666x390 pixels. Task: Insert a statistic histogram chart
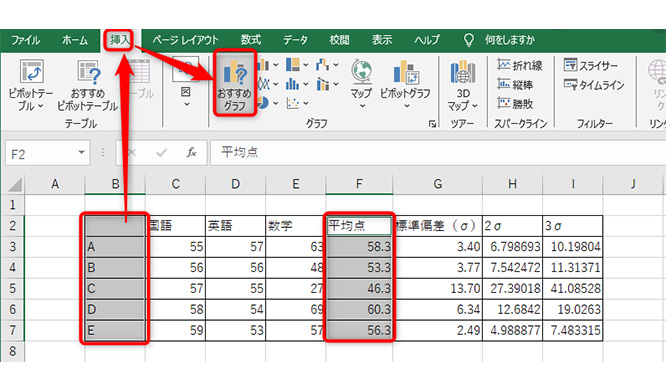coord(292,84)
